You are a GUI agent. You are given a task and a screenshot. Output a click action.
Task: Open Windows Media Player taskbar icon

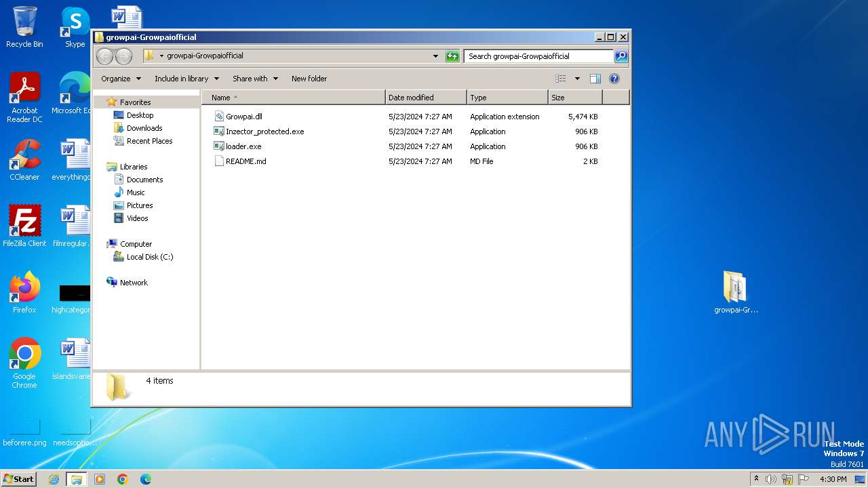coord(100,479)
